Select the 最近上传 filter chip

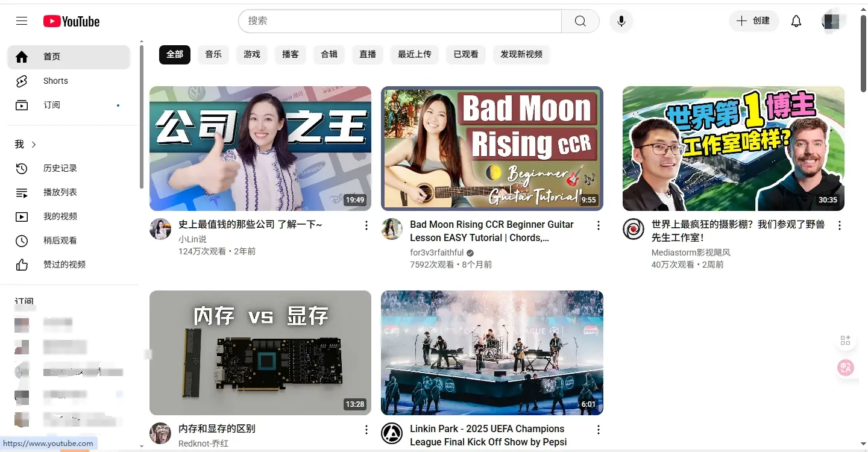[x=415, y=54]
